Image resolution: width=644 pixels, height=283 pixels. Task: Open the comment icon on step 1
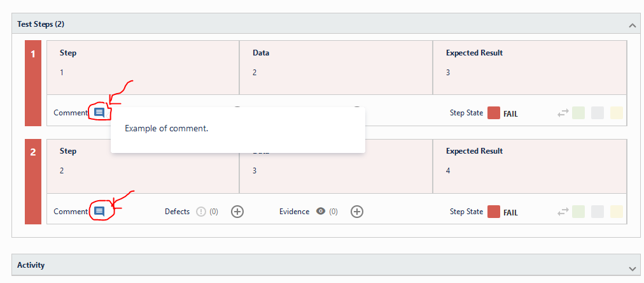99,112
